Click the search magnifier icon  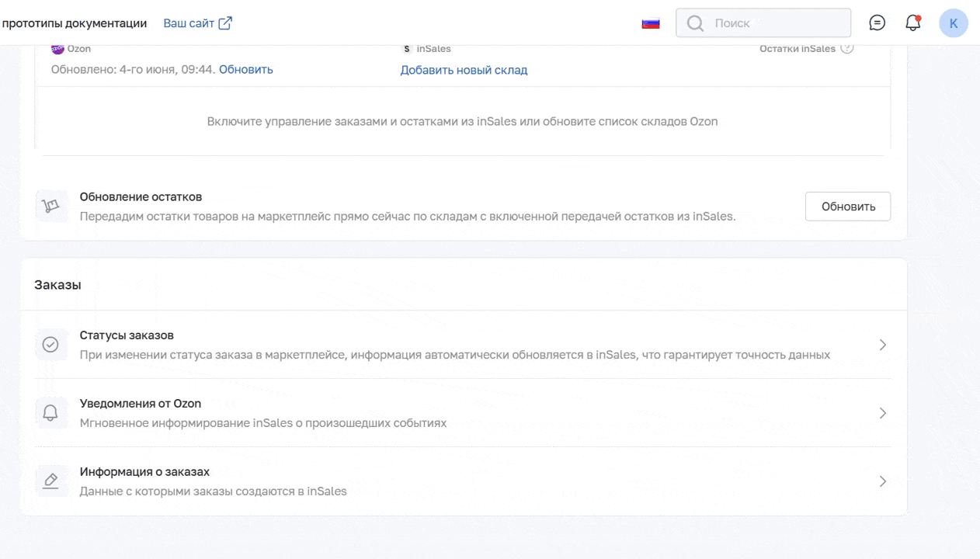pyautogui.click(x=696, y=23)
